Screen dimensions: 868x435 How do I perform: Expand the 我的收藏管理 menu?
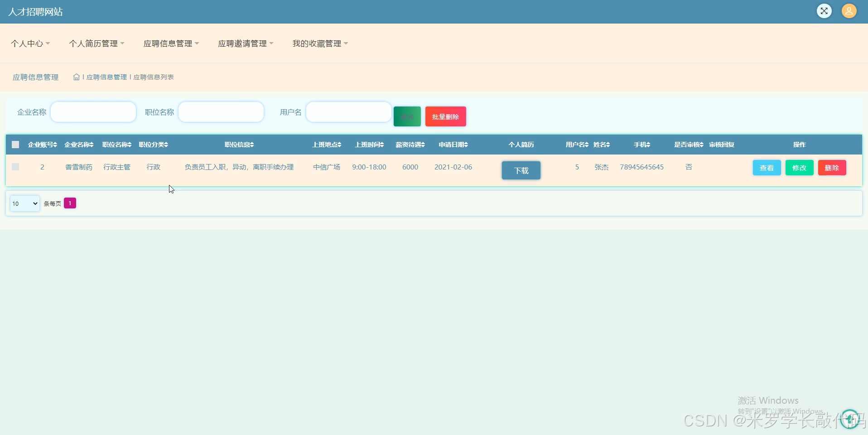(320, 43)
